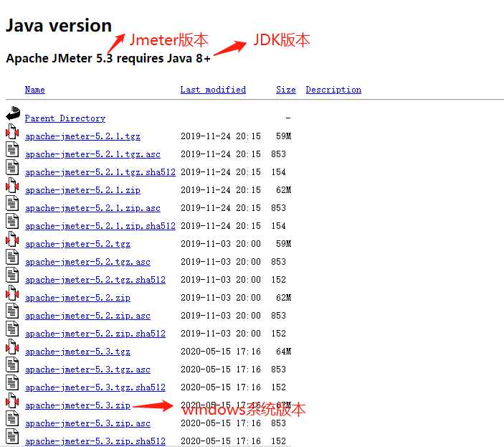
Task: Click the document icon for apache-jmeter-5.2.1.zip.asc
Action: [x=12, y=204]
